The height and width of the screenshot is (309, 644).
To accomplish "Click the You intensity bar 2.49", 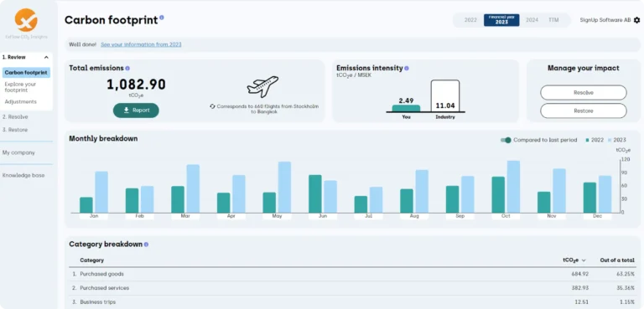I will coord(406,108).
